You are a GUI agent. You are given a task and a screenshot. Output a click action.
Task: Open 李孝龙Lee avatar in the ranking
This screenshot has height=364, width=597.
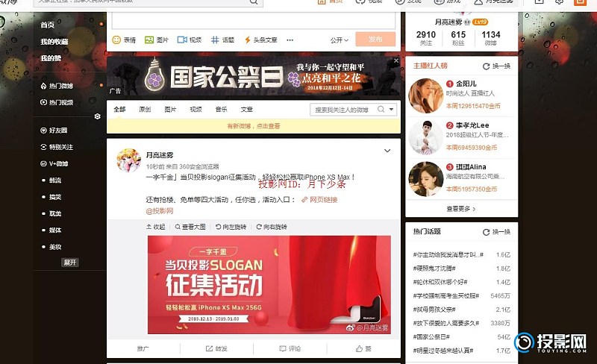[426, 137]
